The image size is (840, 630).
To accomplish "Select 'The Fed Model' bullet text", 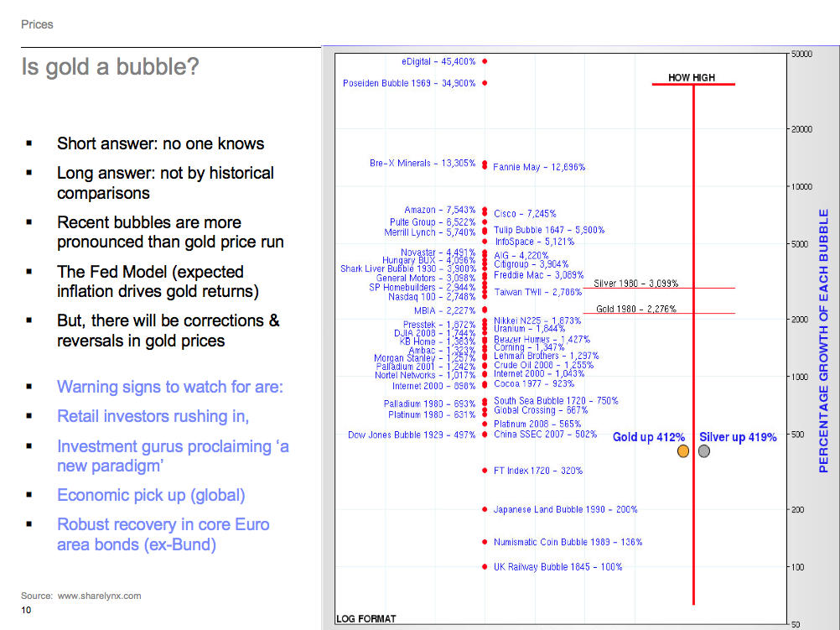I will point(158,282).
